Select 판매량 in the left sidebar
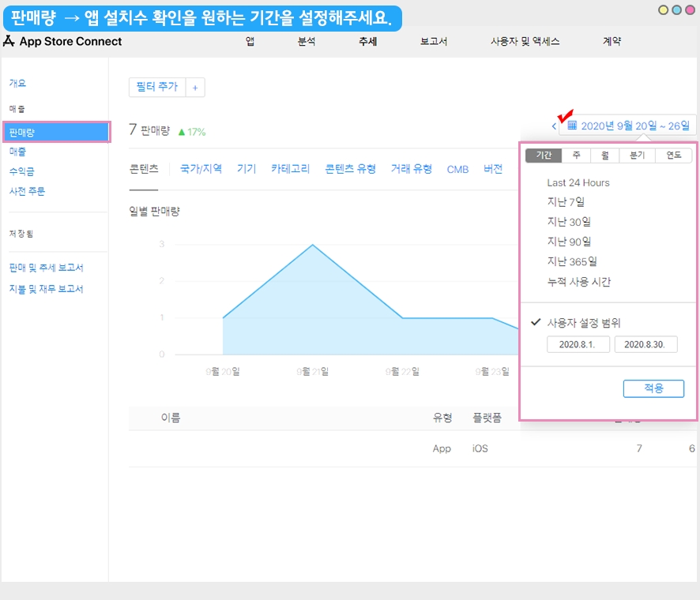Image resolution: width=700 pixels, height=600 pixels. [55, 132]
